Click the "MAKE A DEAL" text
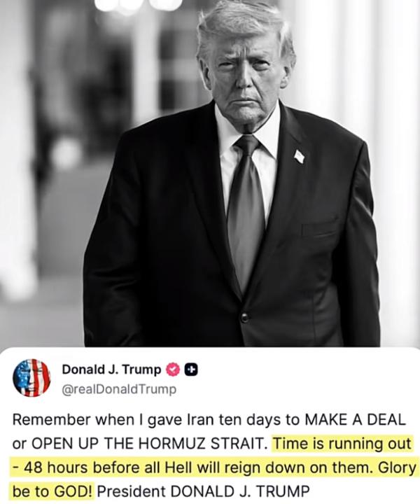Viewport: 420px width, 504px height. click(355, 420)
